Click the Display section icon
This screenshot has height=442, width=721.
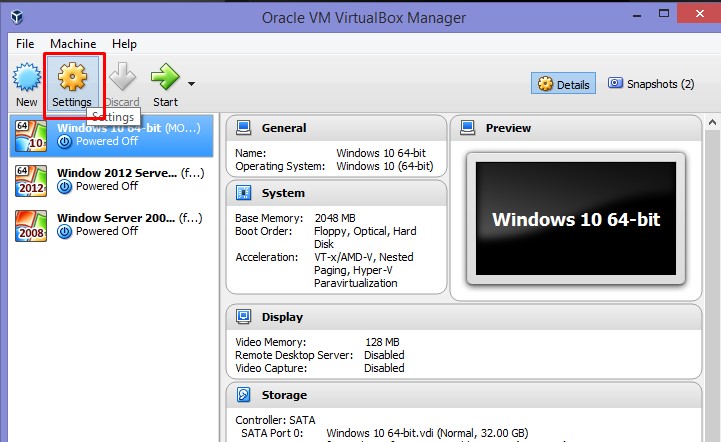tap(243, 317)
